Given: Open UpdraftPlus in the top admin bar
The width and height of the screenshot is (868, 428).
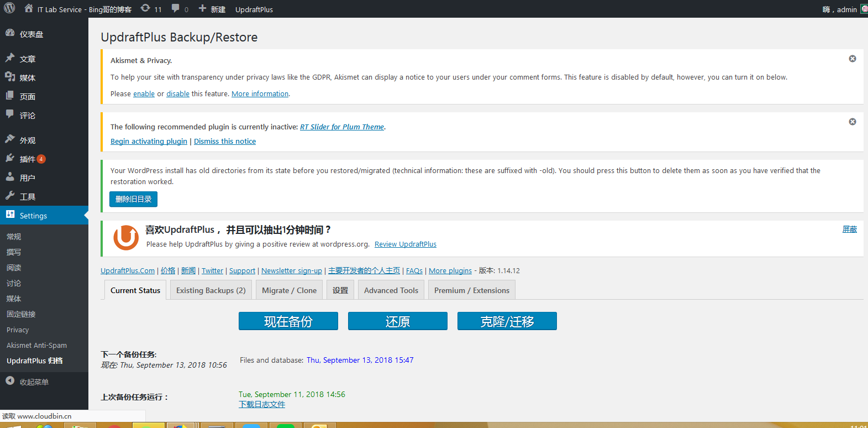Looking at the screenshot, I should [254, 9].
